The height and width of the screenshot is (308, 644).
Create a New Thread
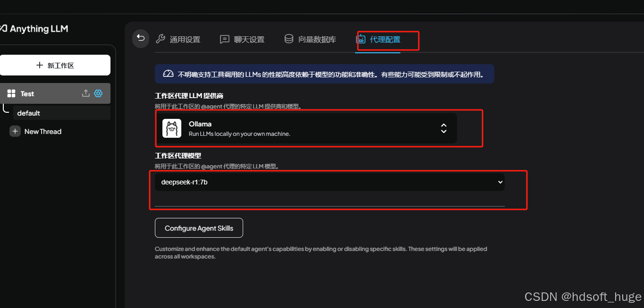click(35, 132)
